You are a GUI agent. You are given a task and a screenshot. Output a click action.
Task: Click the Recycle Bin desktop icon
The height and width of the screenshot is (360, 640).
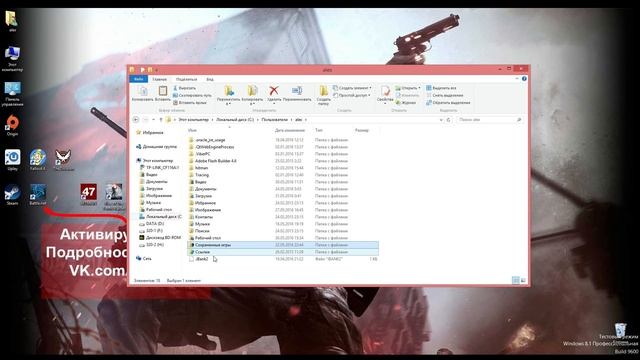coord(620,331)
